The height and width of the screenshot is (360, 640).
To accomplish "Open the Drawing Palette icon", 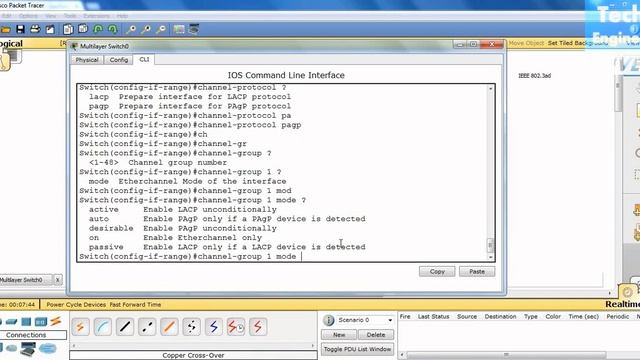I will point(179,29).
